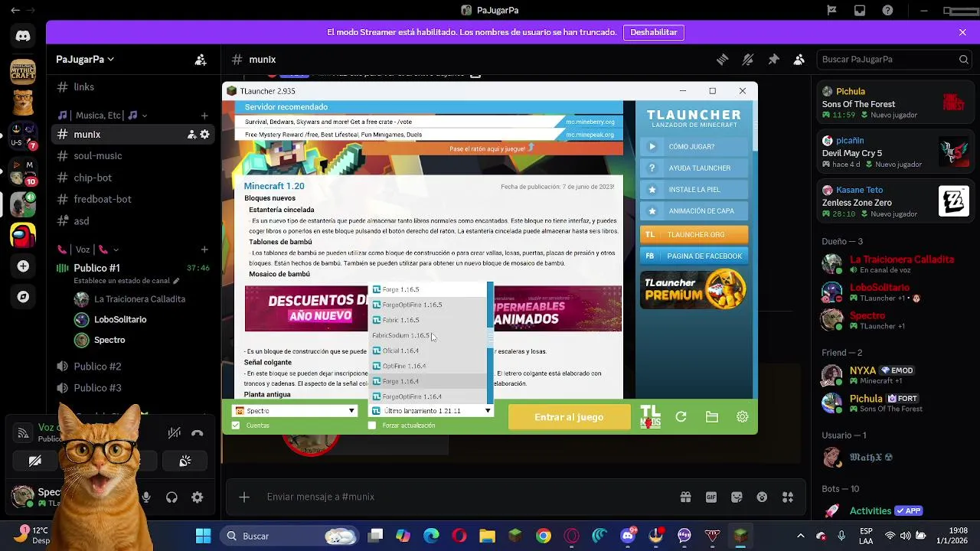Open Discord threads icon in channel header
The height and width of the screenshot is (551, 980).
(722, 59)
